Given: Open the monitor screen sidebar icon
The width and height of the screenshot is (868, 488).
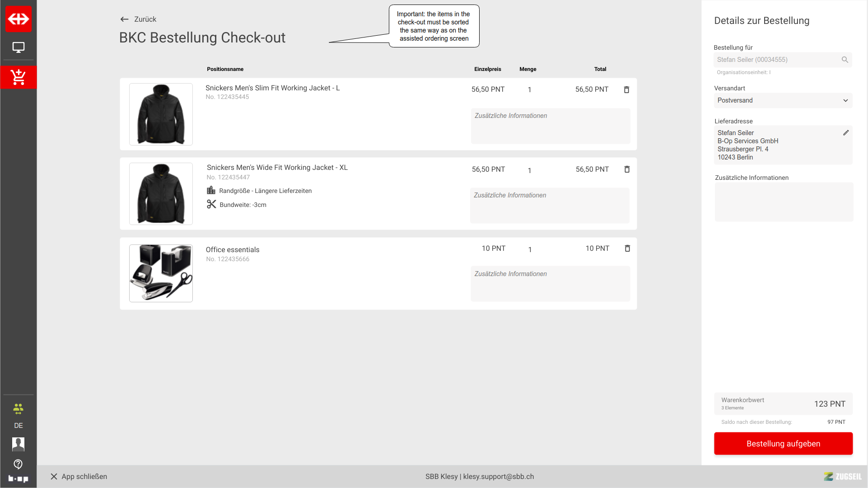Looking at the screenshot, I should [19, 47].
